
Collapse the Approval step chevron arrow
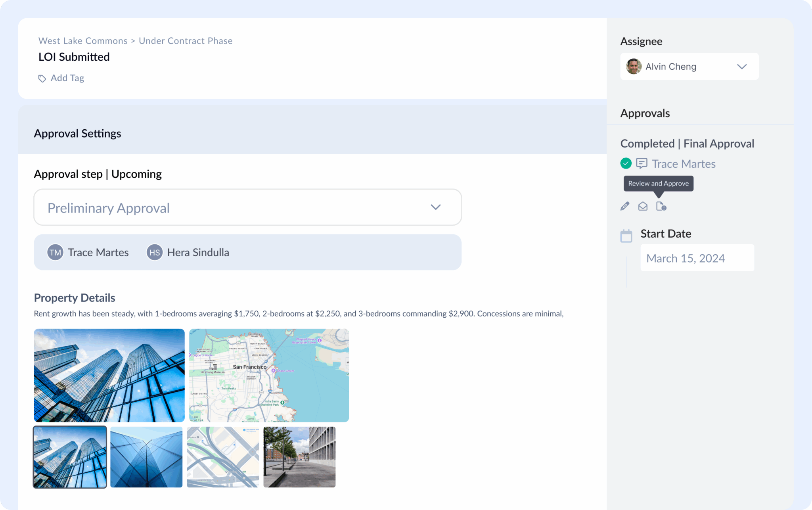tap(435, 207)
